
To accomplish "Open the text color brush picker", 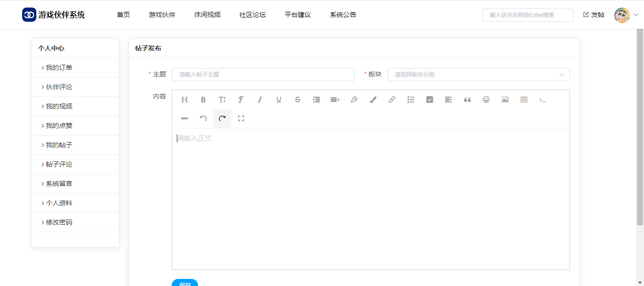I will pyautogui.click(x=373, y=100).
